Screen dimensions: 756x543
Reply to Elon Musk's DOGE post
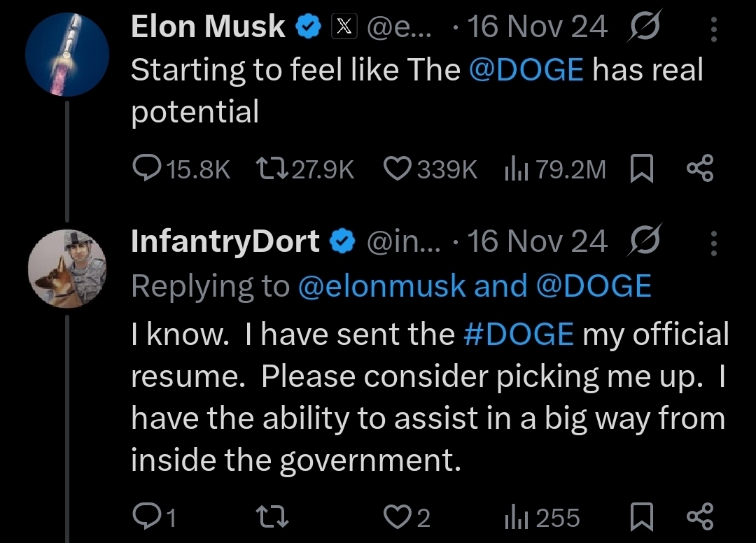146,169
